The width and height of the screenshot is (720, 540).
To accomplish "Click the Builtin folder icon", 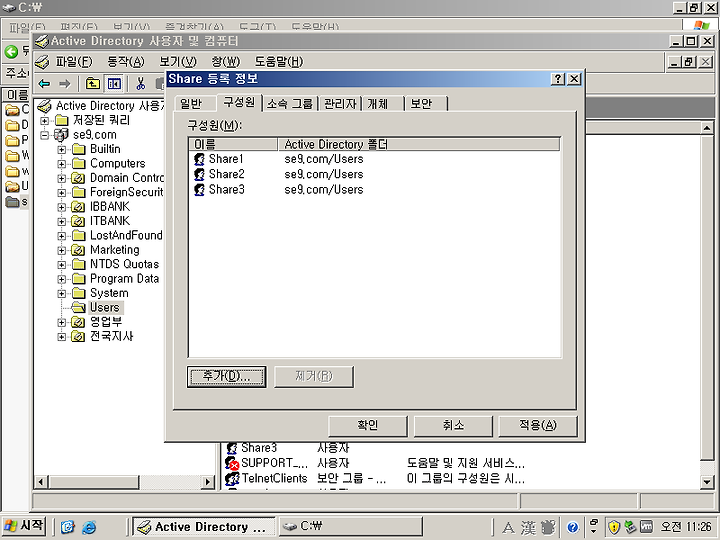I will [x=79, y=149].
